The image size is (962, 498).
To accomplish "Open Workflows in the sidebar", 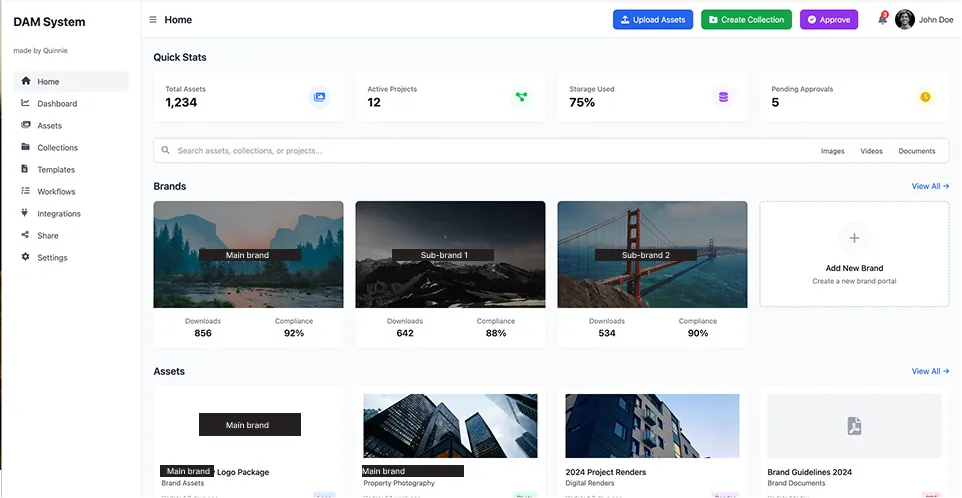I will click(x=71, y=192).
